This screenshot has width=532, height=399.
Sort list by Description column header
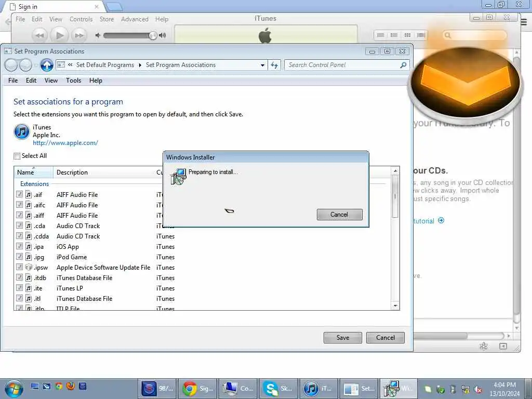103,172
